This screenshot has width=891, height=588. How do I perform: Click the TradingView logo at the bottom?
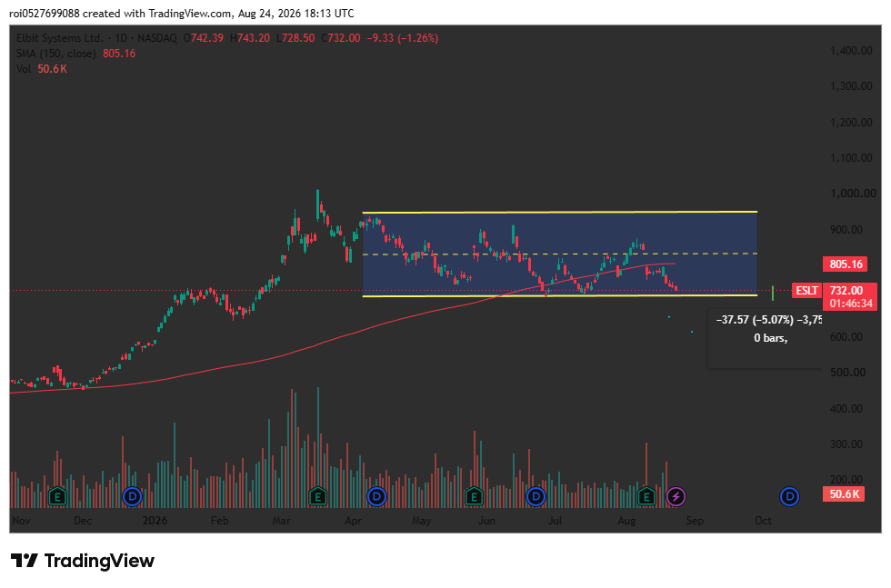click(83, 561)
